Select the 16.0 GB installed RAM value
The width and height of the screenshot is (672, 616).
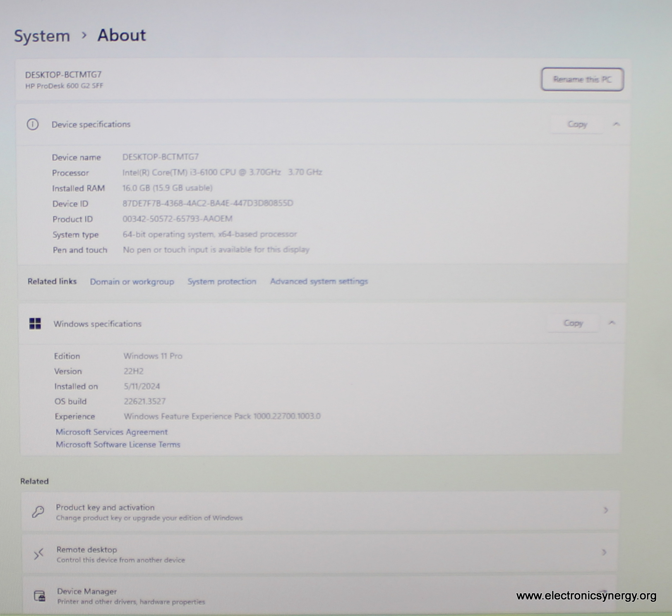(x=167, y=188)
